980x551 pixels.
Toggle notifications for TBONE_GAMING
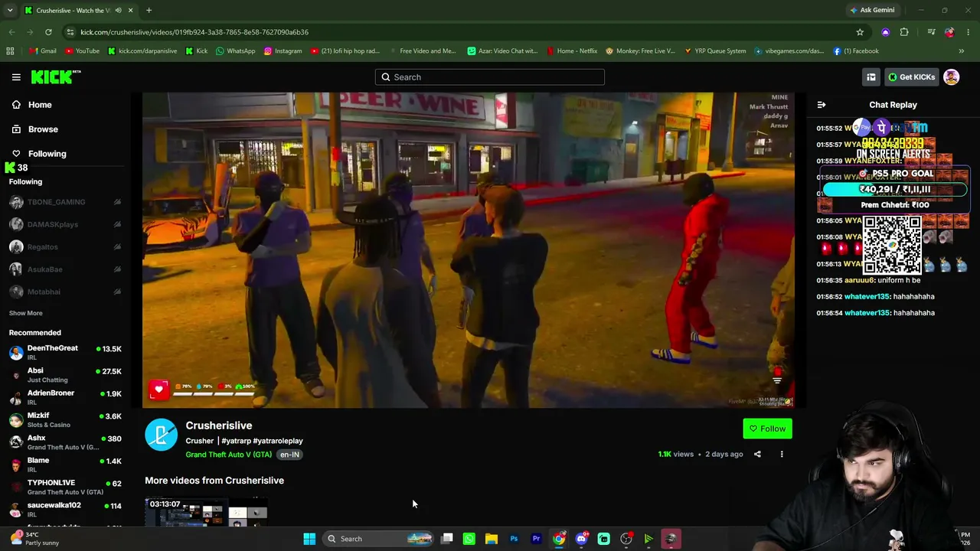[x=117, y=202]
